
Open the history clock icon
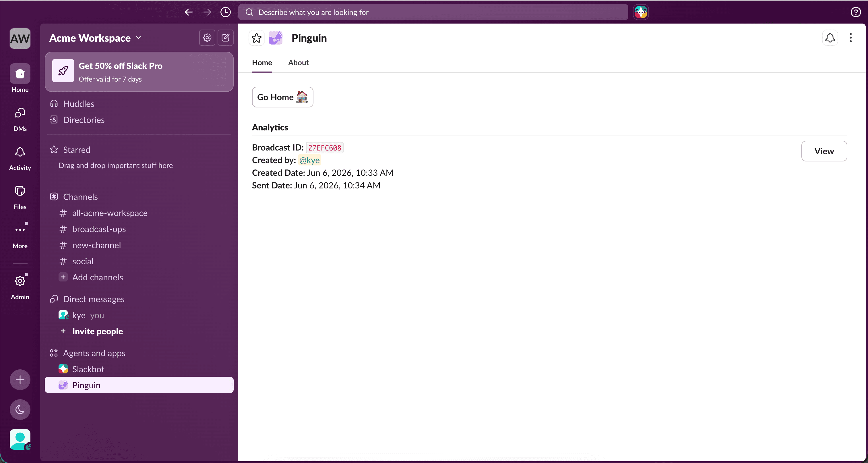point(225,12)
